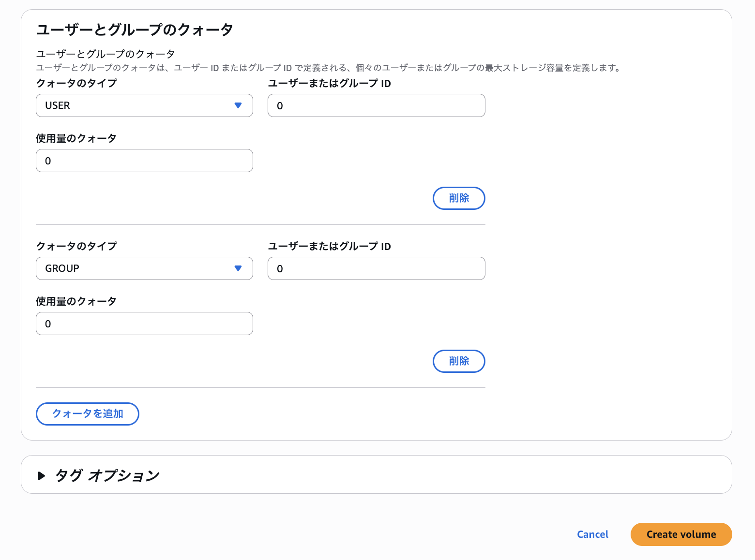Click the クォータのタイプ label above GROUP

[76, 246]
